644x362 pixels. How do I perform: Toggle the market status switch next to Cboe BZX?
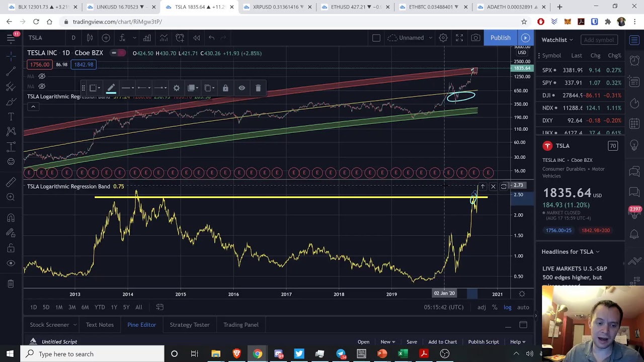(118, 53)
